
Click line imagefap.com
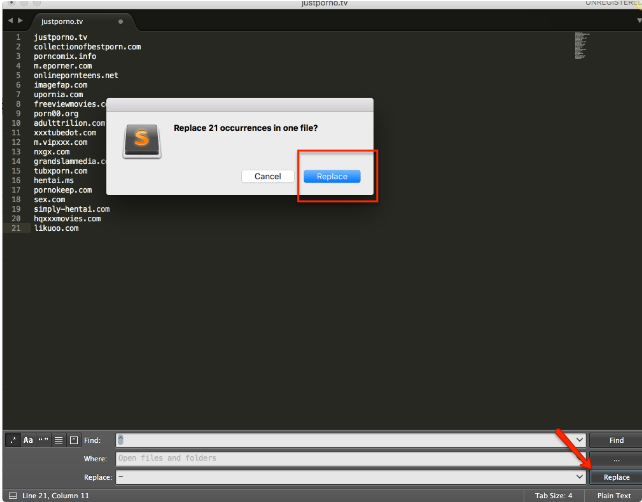[x=60, y=85]
